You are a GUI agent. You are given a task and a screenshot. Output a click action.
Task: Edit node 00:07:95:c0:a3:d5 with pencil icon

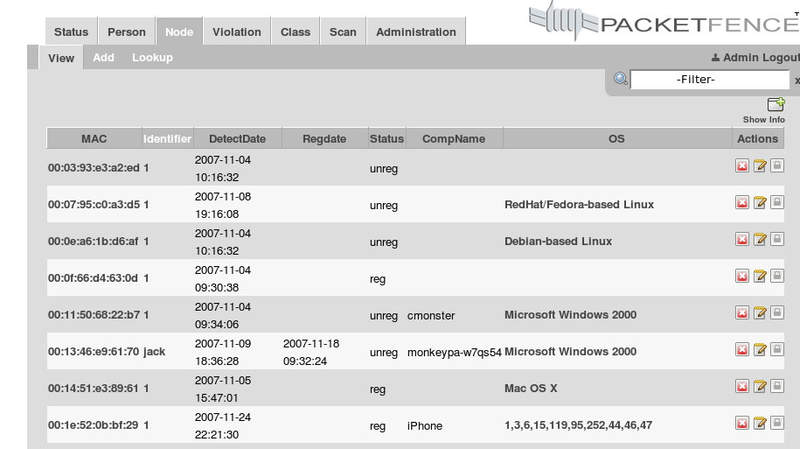point(760,204)
